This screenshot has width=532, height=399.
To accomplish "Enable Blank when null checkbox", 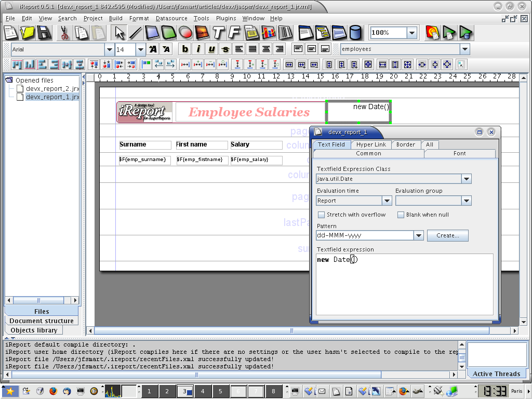I will [401, 215].
